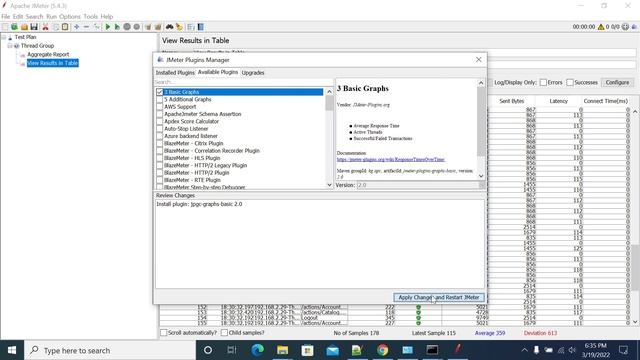This screenshot has width=640, height=360.
Task: Select Aggregate Report in the tree
Action: coord(48,54)
